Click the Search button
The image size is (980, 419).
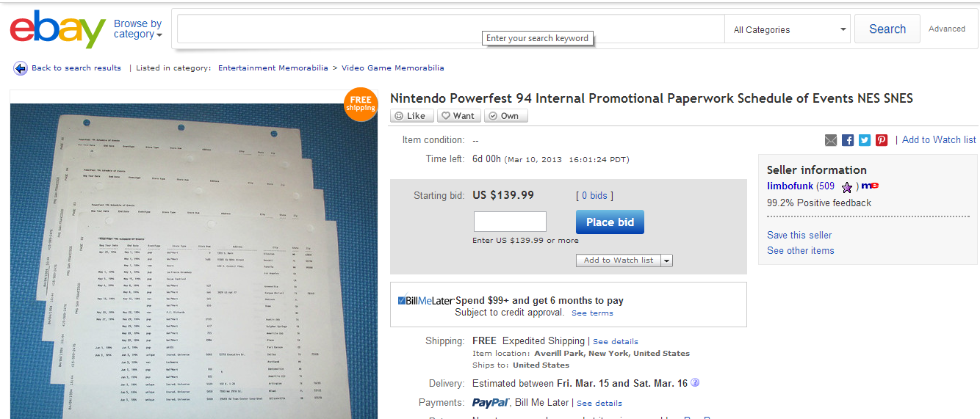point(887,29)
